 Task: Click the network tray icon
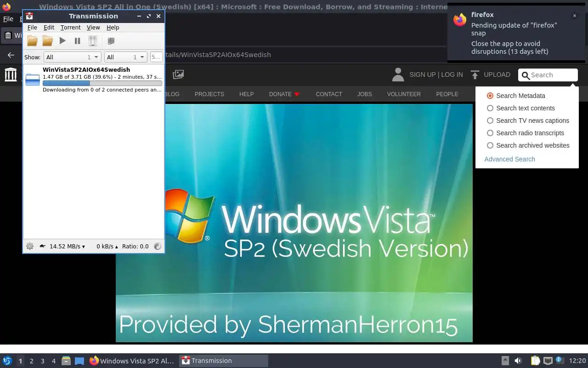[548, 361]
